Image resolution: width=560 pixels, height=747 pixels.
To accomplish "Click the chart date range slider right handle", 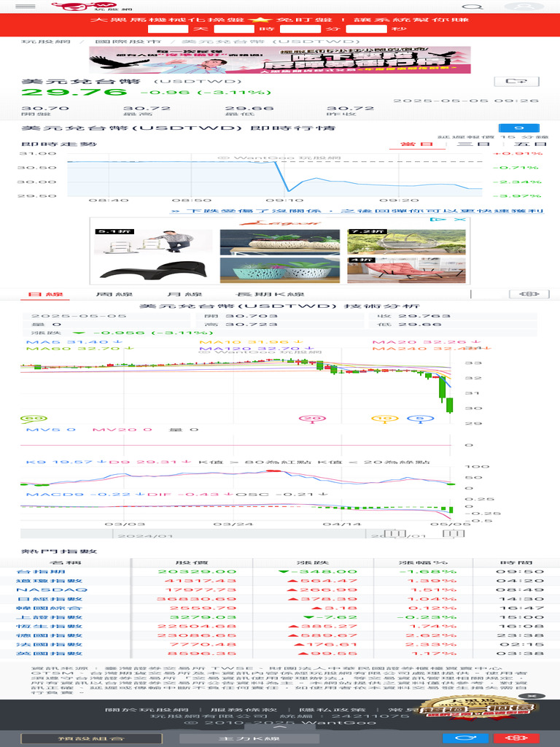I will [453, 533].
